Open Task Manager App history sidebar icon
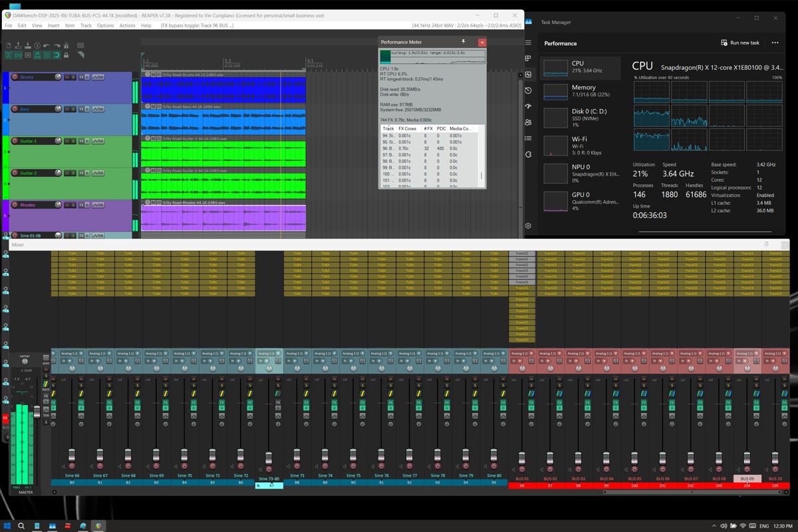The image size is (798, 532). (528, 90)
